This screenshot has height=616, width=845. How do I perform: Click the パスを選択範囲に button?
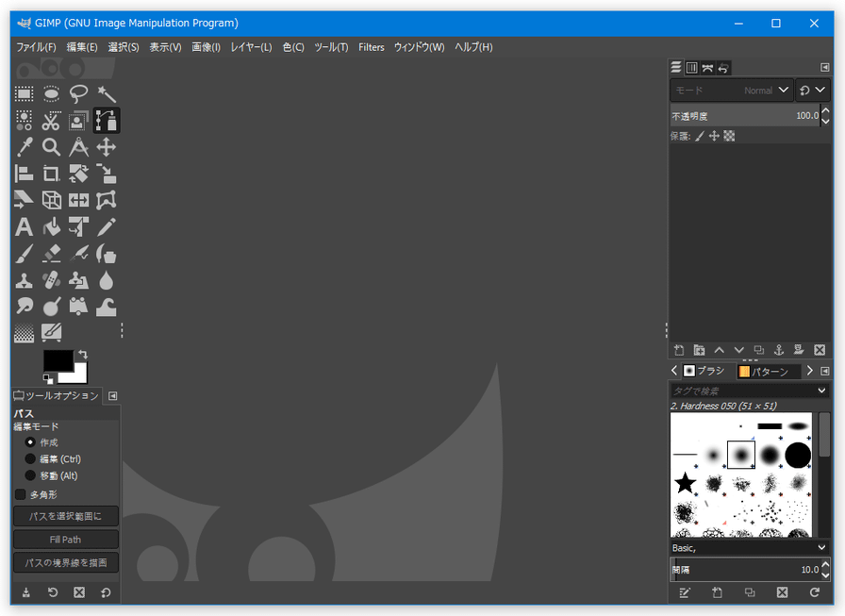tap(66, 516)
